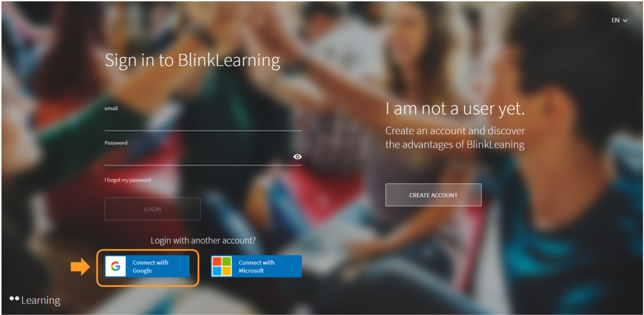Click the Password field label
The image size is (644, 315).
(116, 143)
